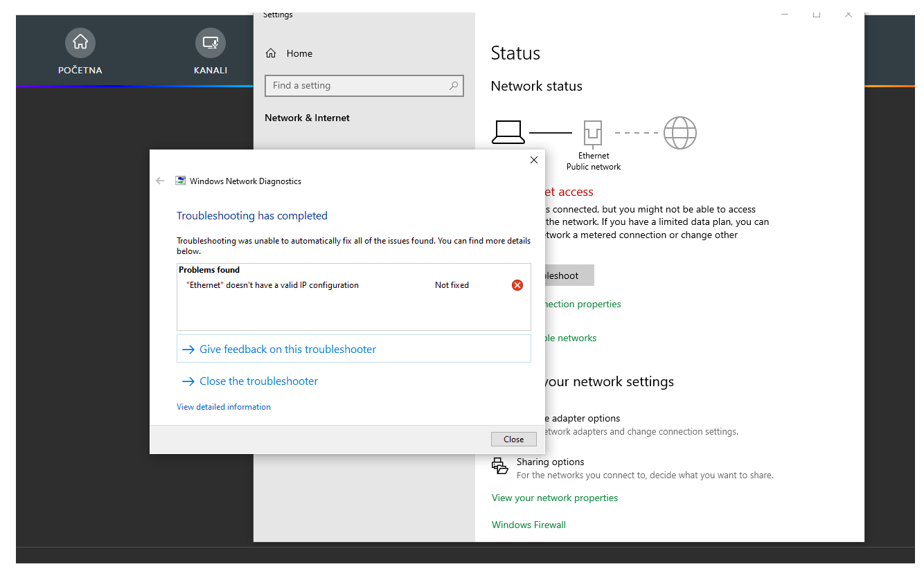This screenshot has height=571, width=924.
Task: Click Windows Network Diagnostics title icon
Action: pyautogui.click(x=180, y=181)
